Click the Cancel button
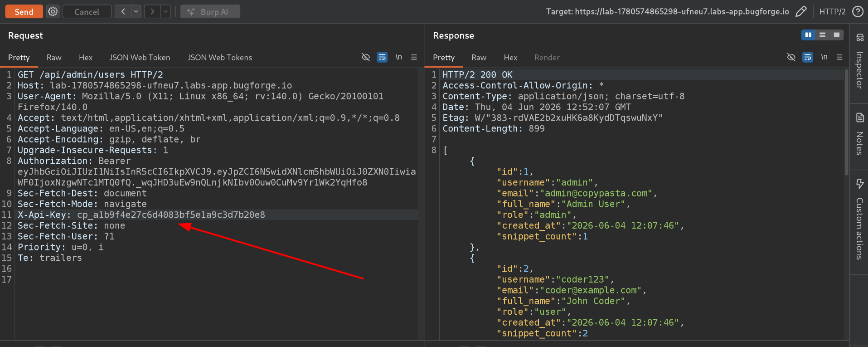 87,12
